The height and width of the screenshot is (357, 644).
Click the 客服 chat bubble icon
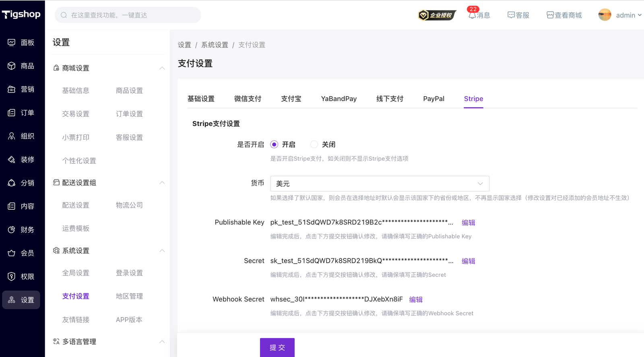pyautogui.click(x=511, y=15)
